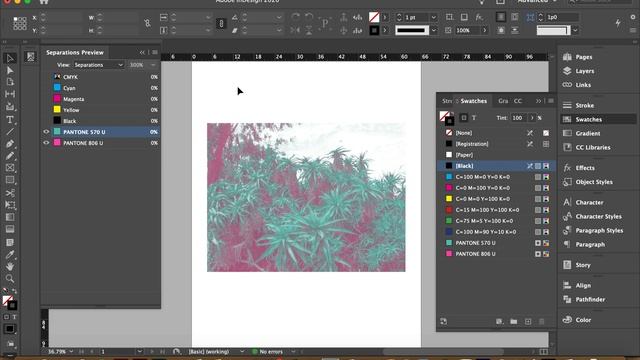Click the Tint value field

pyautogui.click(x=518, y=118)
